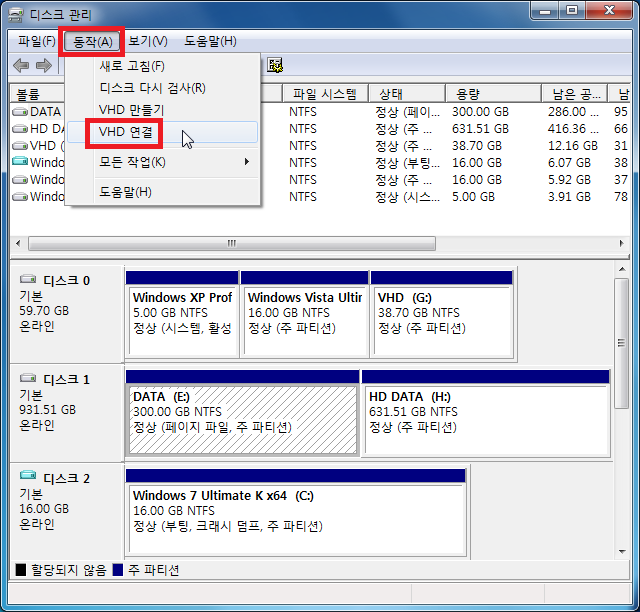Select the HD DATA (H:) 631.51 GB partition
The width and height of the screenshot is (640, 612).
pos(486,414)
